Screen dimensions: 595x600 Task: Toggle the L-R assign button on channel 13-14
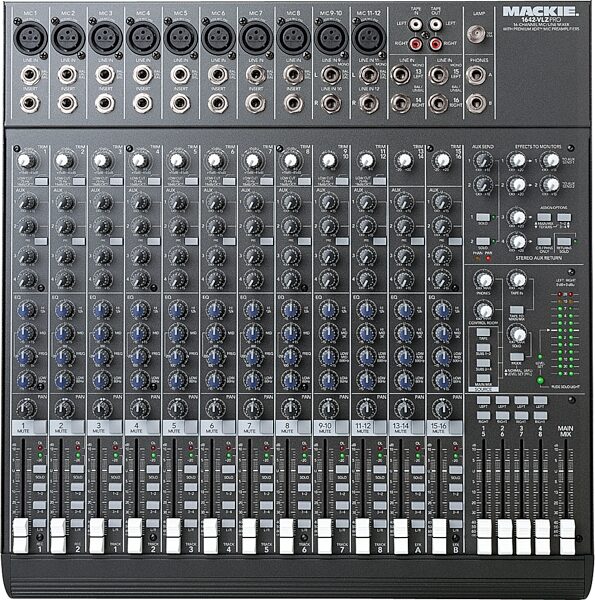click(x=417, y=523)
